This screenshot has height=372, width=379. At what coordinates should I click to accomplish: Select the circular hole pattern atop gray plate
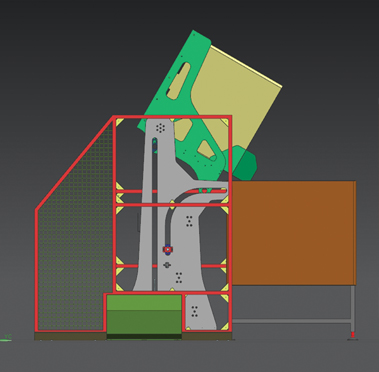pyautogui.click(x=160, y=128)
